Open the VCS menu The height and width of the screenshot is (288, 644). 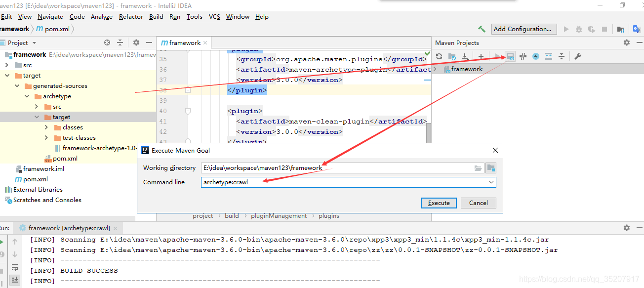pyautogui.click(x=214, y=16)
